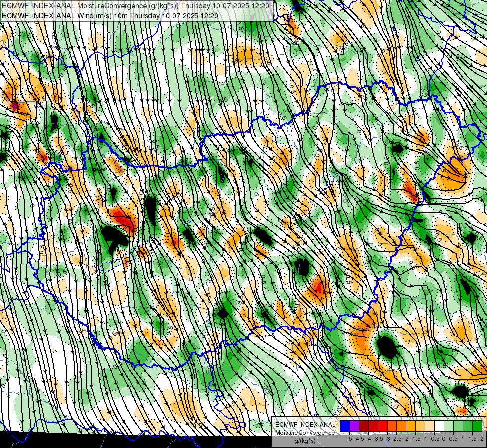Select the darkest green legend swatch
Viewport: 487px width, 448px height.
(477, 426)
